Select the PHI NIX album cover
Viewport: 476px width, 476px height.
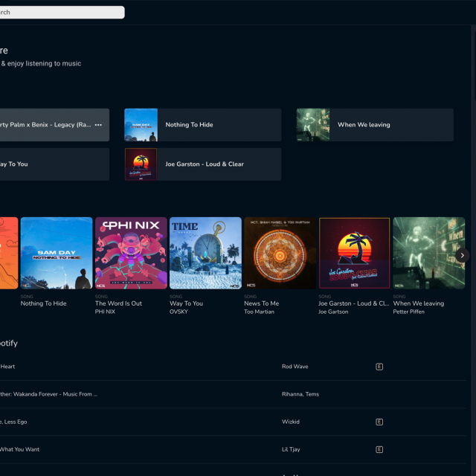(x=131, y=253)
